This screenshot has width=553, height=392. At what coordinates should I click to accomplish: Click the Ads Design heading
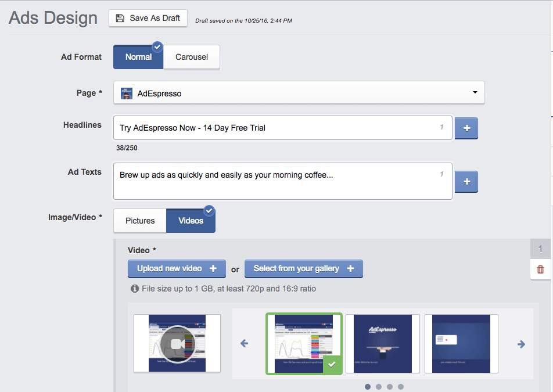(x=53, y=18)
